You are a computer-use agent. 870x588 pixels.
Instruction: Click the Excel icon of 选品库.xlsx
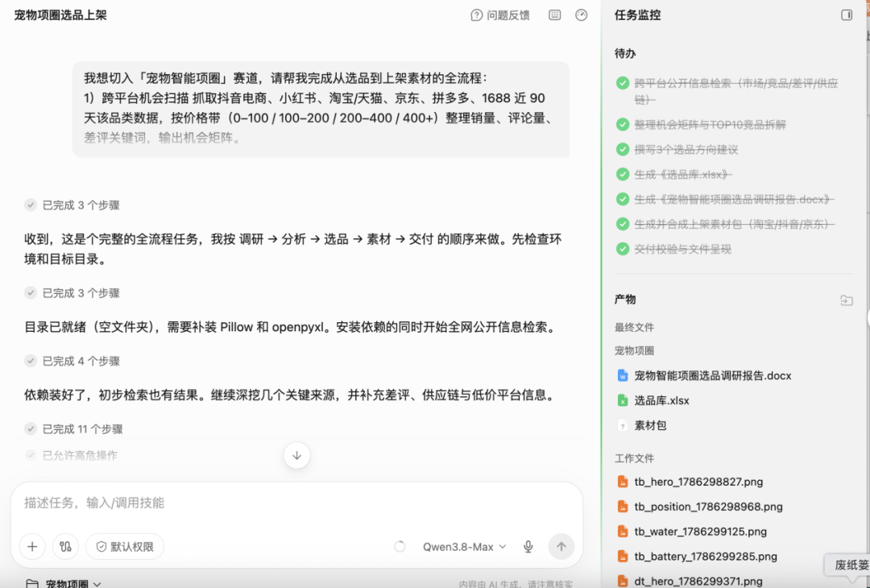click(x=623, y=400)
